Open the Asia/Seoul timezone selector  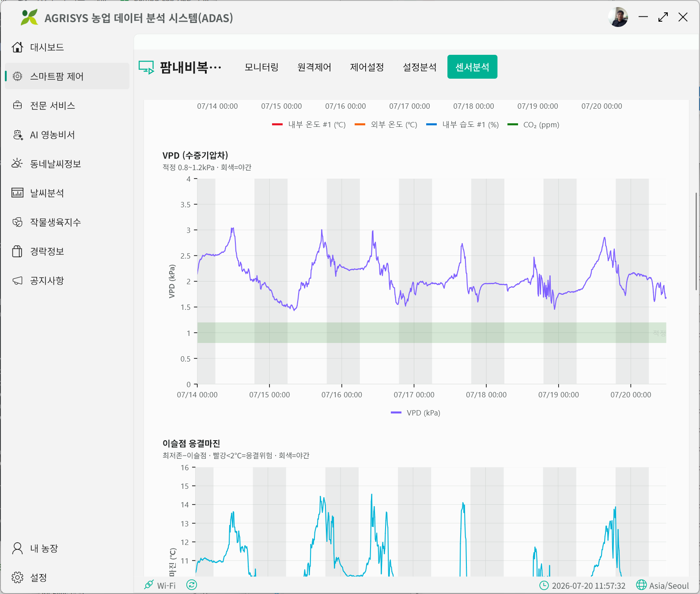pyautogui.click(x=662, y=585)
